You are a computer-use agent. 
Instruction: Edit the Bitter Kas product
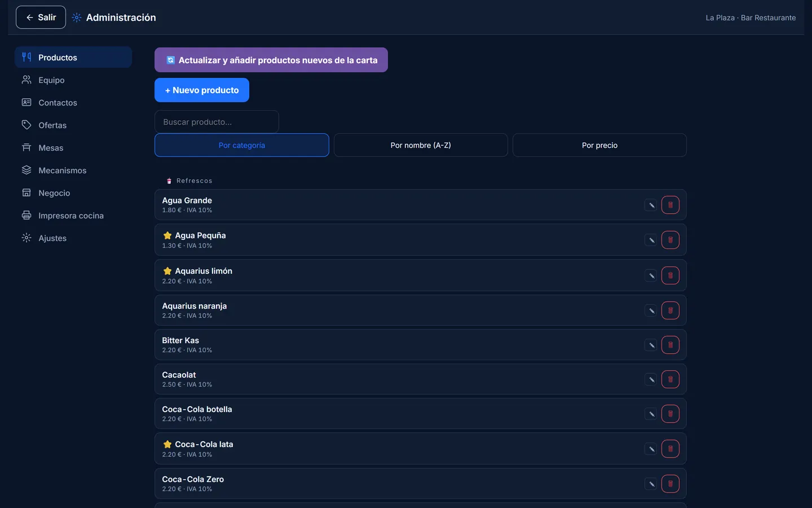pos(651,345)
